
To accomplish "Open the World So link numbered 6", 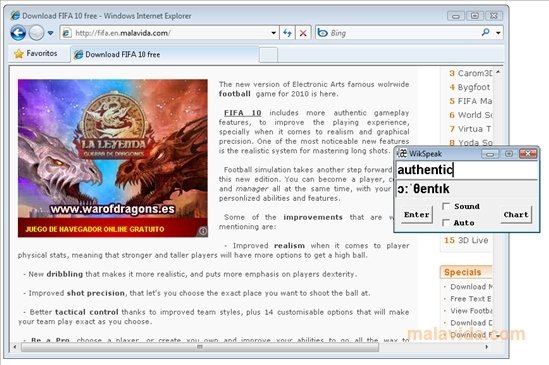I will pos(474,115).
